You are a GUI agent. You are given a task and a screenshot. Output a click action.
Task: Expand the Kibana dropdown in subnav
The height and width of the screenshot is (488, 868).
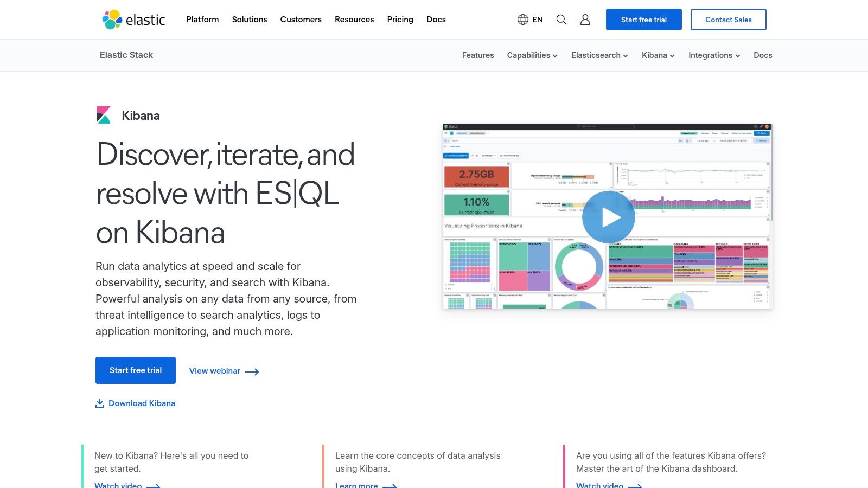coord(658,55)
